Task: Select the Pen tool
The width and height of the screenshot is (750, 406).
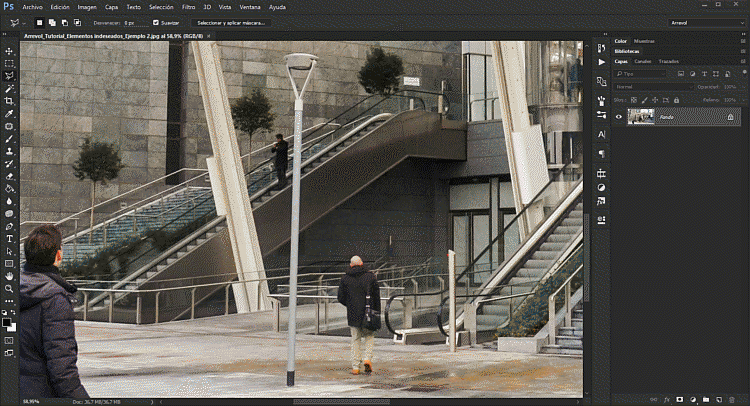Action: [x=9, y=226]
